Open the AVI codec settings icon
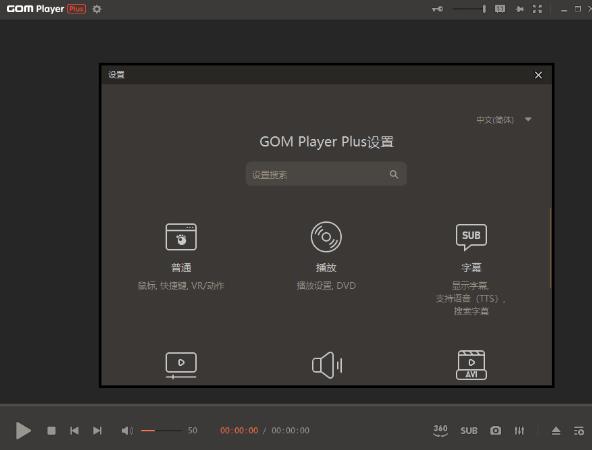The height and width of the screenshot is (450, 592). point(471,365)
